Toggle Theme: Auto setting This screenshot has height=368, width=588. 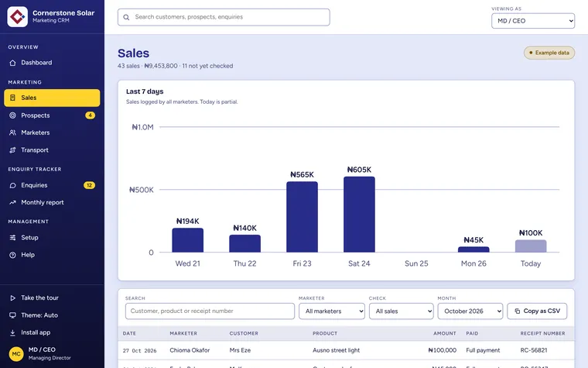(x=52, y=315)
